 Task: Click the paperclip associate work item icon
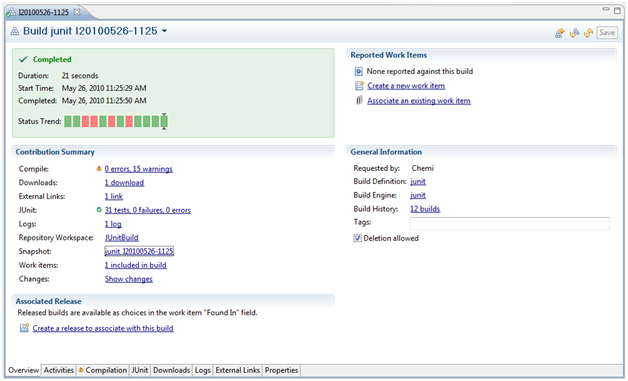[x=359, y=100]
